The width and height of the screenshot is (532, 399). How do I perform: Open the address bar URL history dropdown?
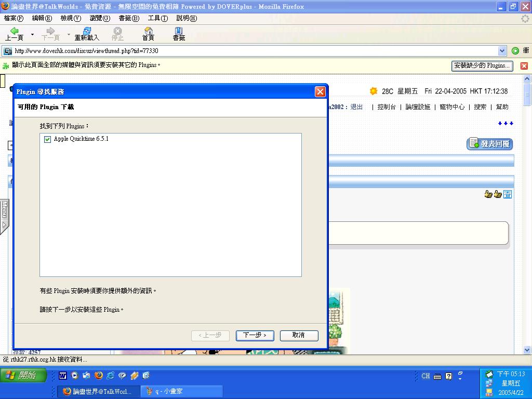[502, 51]
